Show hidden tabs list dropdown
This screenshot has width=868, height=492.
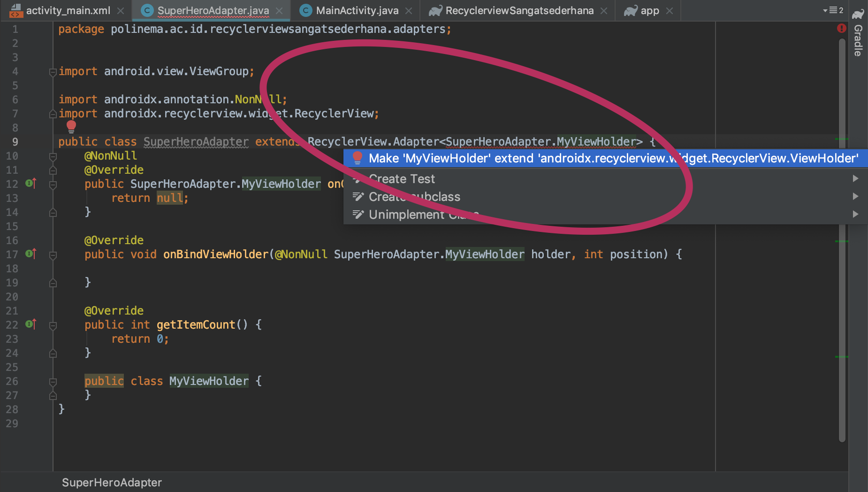(833, 10)
